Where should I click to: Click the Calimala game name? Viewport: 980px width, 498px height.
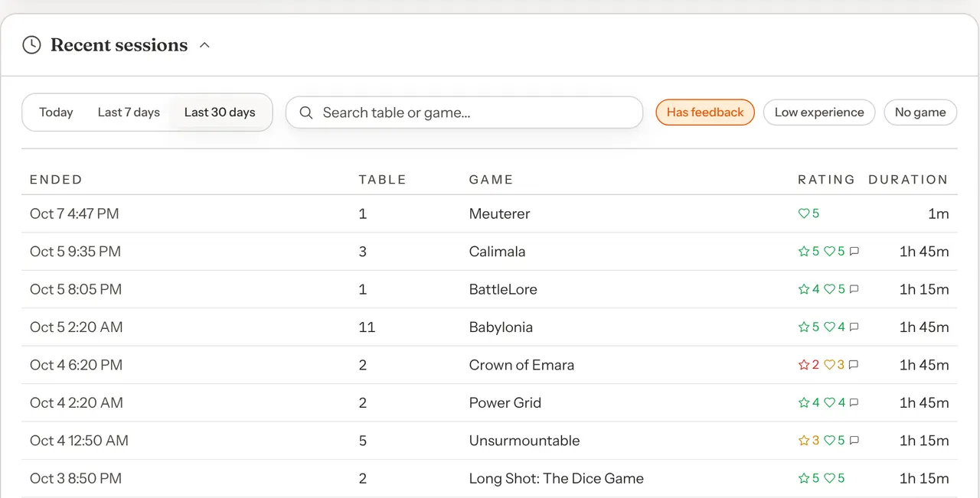point(497,252)
